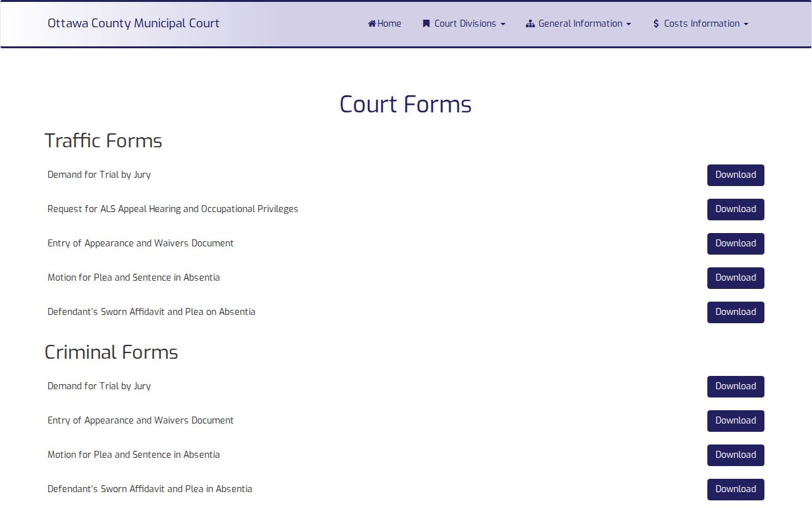Select 'Demand for Trial by Jury' text under Traffic Forms

(x=99, y=175)
